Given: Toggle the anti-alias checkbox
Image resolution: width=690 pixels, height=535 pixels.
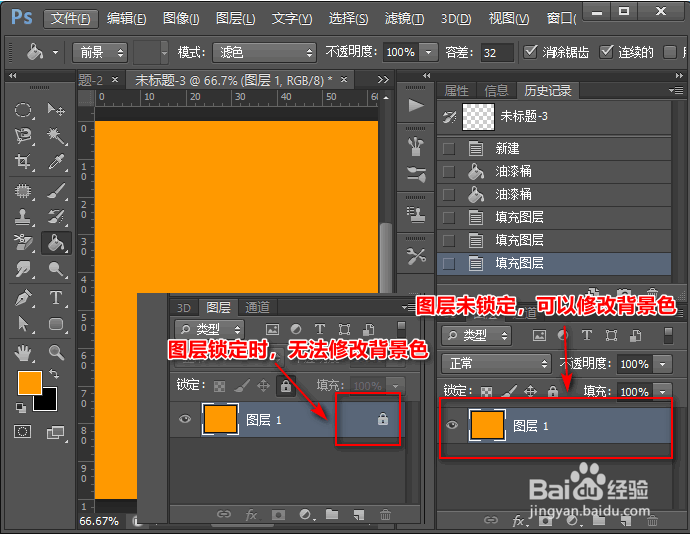Looking at the screenshot, I should click(531, 52).
